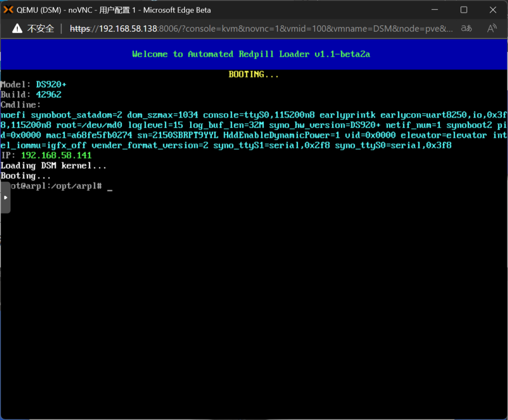Click the 不安全 site security label
Screen dimensions: 508x420
click(x=41, y=29)
